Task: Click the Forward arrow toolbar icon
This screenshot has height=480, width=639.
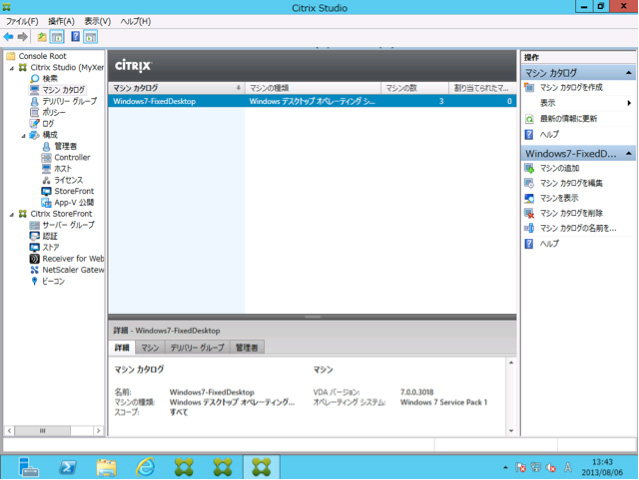Action: tap(23, 37)
